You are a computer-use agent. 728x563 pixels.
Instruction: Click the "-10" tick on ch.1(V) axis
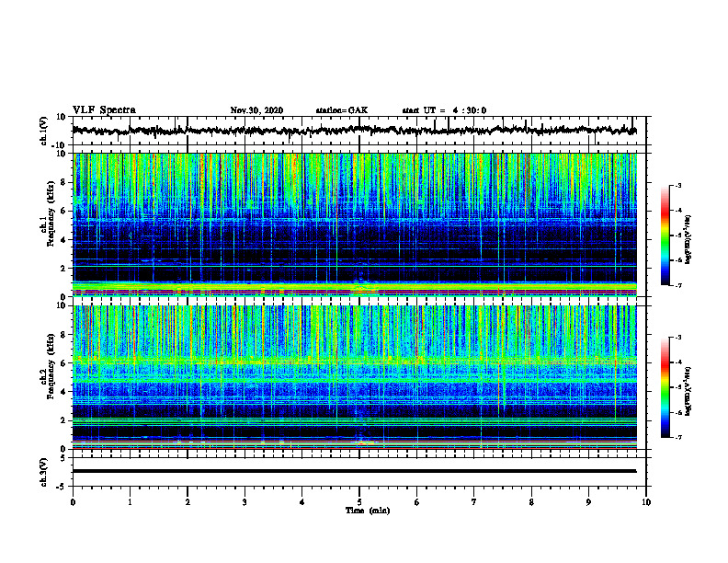click(x=60, y=145)
